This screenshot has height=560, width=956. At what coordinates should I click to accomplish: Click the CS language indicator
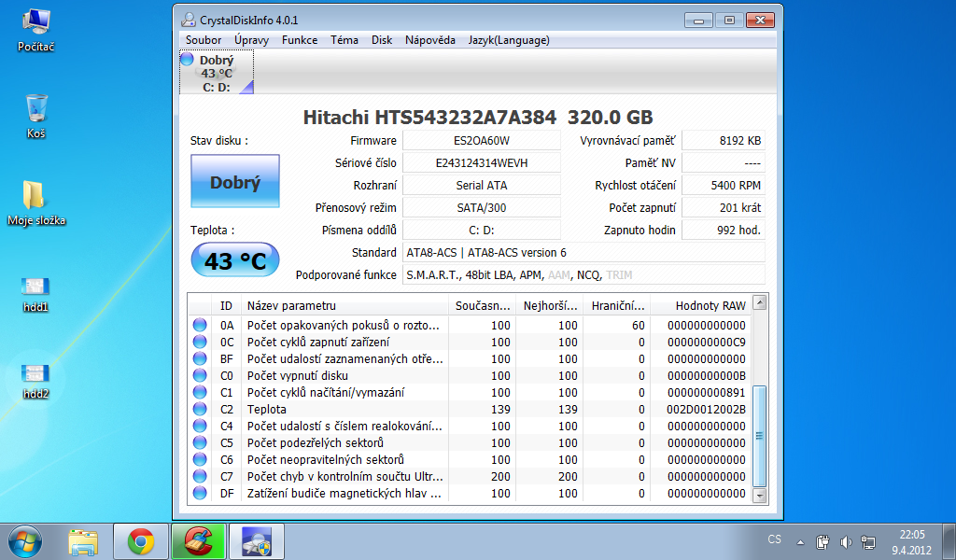pyautogui.click(x=774, y=539)
